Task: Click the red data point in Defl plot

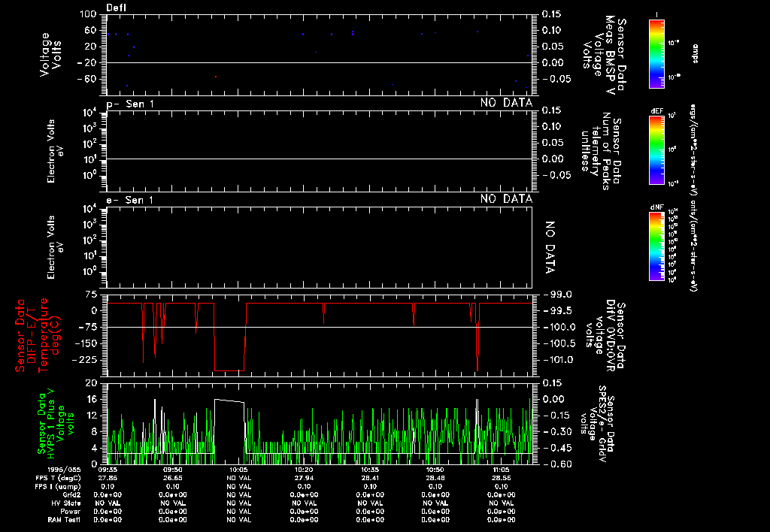Action: pyautogui.click(x=216, y=77)
